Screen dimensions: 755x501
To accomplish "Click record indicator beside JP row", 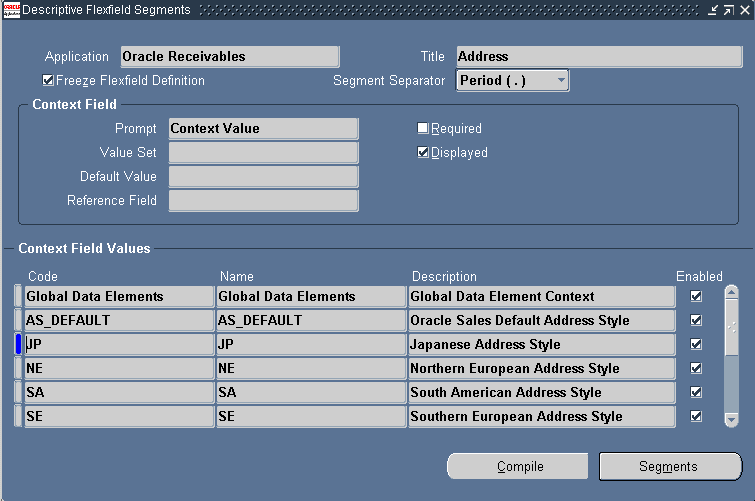I will (18, 344).
